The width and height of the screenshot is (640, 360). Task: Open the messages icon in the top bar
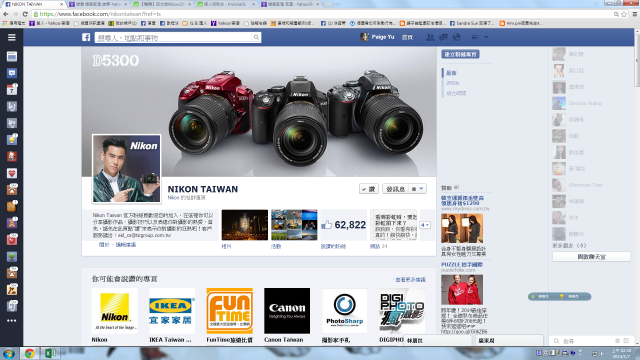pos(443,37)
